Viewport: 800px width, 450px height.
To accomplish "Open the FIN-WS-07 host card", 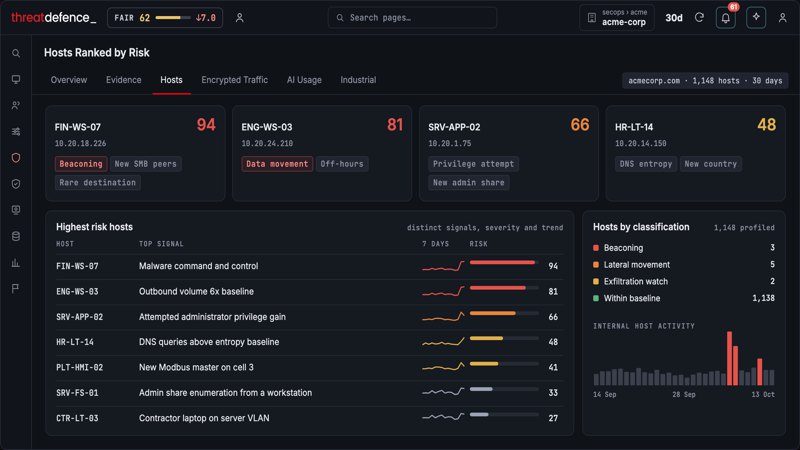I will (x=135, y=154).
